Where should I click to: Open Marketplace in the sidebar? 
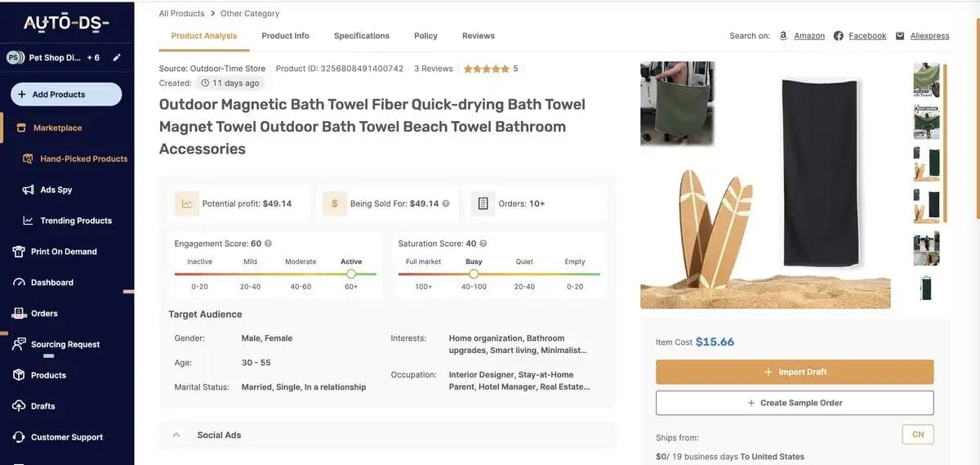tap(57, 127)
